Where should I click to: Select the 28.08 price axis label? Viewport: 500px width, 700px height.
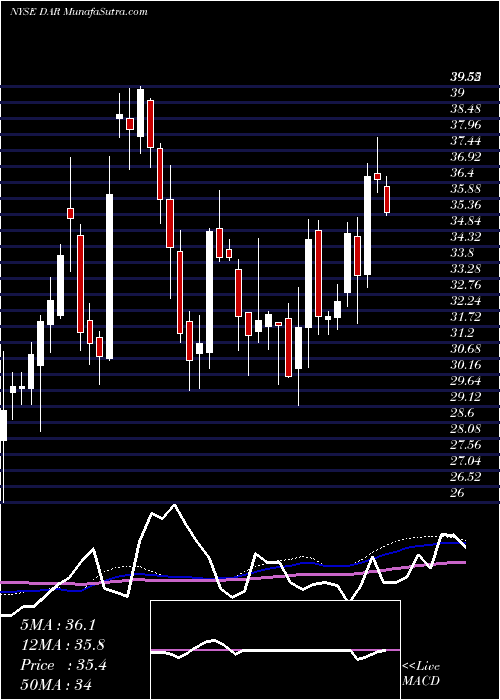pos(465,429)
